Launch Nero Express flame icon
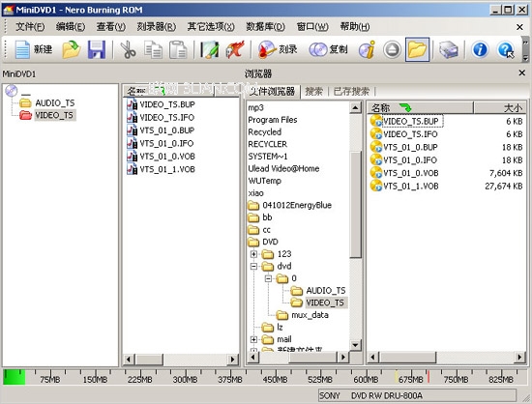Viewport: 532px width, 404px height. [x=235, y=49]
